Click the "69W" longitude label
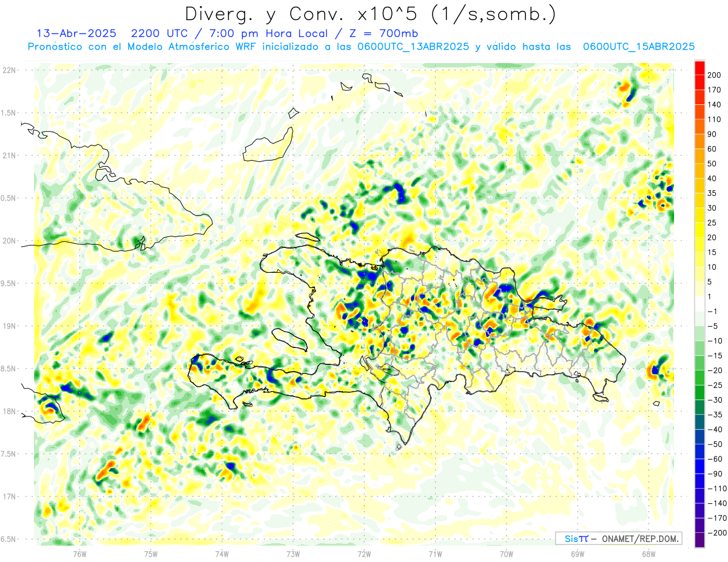The image size is (728, 562). click(x=577, y=554)
